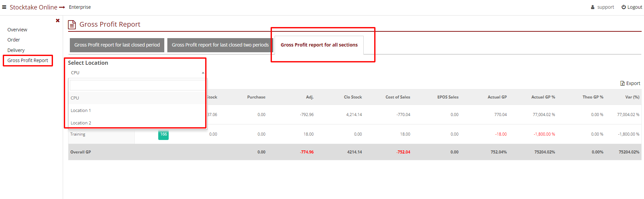Switch to last closed two periods tab

[x=220, y=45]
